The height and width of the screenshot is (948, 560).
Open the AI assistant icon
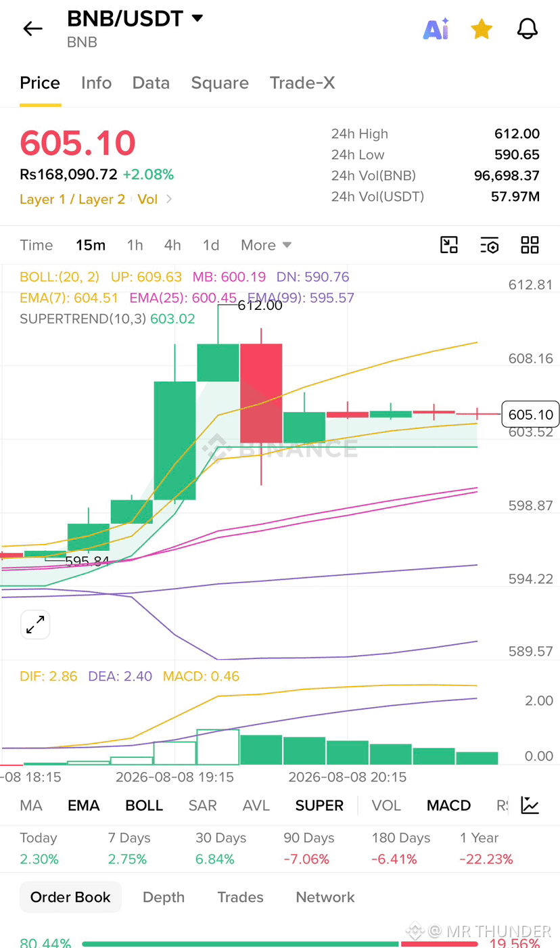click(x=436, y=29)
